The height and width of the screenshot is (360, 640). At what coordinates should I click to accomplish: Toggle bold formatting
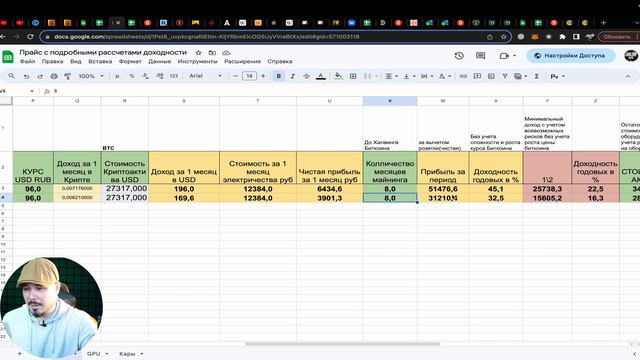pyautogui.click(x=279, y=76)
